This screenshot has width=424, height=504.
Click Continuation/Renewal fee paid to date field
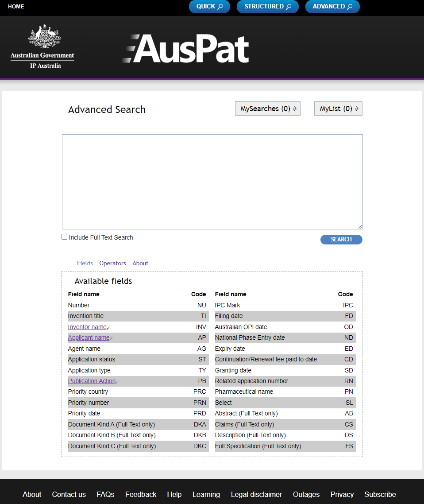click(x=266, y=359)
